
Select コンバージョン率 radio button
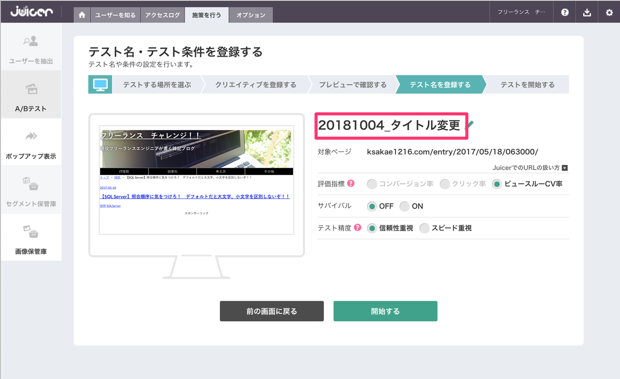tap(372, 184)
